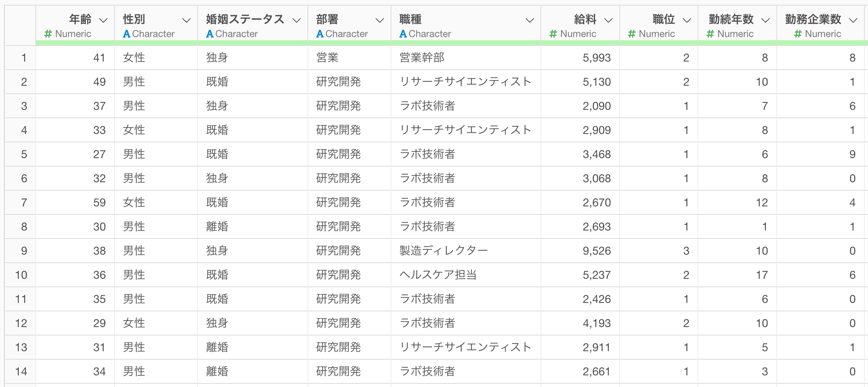This screenshot has height=387, width=868.
Task: Select the 勤続年数 column header title
Action: pyautogui.click(x=731, y=19)
